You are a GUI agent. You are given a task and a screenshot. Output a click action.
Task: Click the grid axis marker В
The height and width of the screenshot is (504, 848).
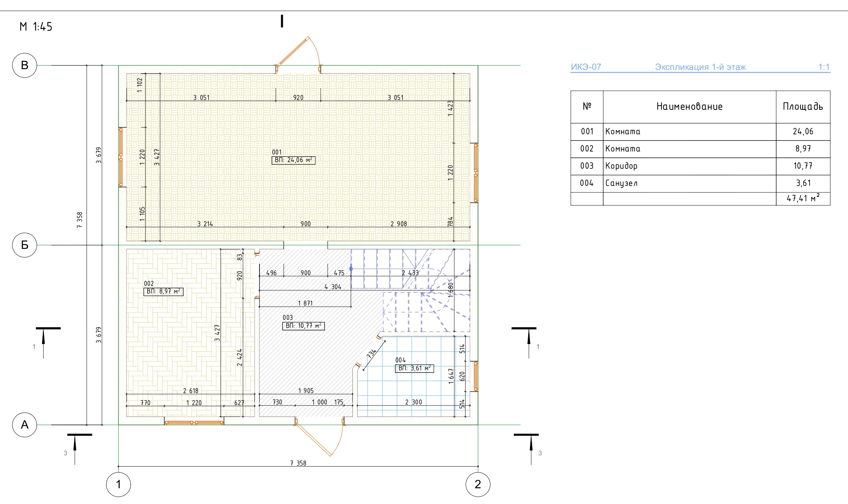[x=25, y=65]
